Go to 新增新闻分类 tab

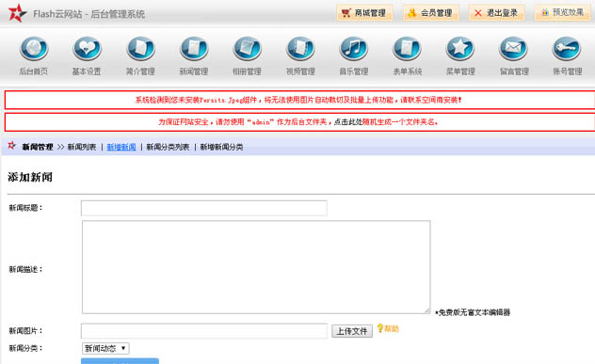point(221,147)
